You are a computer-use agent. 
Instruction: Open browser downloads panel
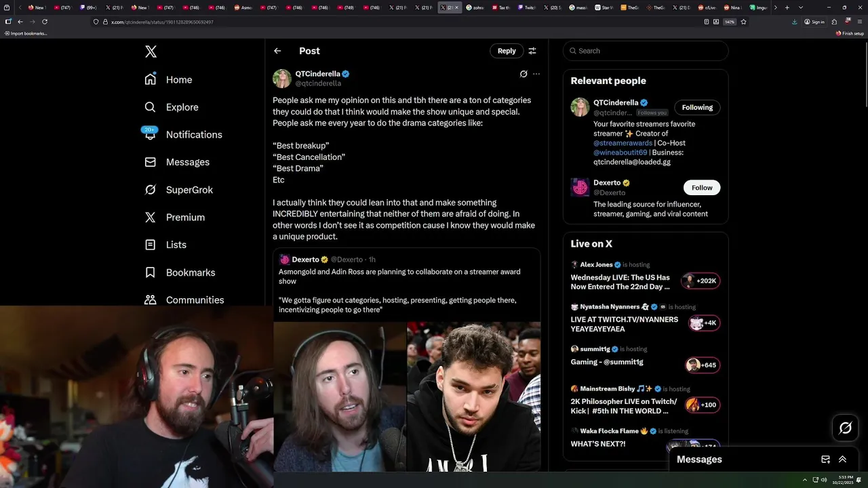coord(795,22)
